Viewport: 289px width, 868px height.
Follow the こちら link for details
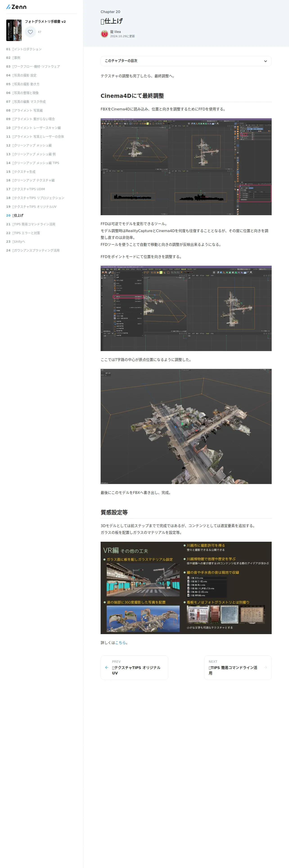click(x=120, y=643)
